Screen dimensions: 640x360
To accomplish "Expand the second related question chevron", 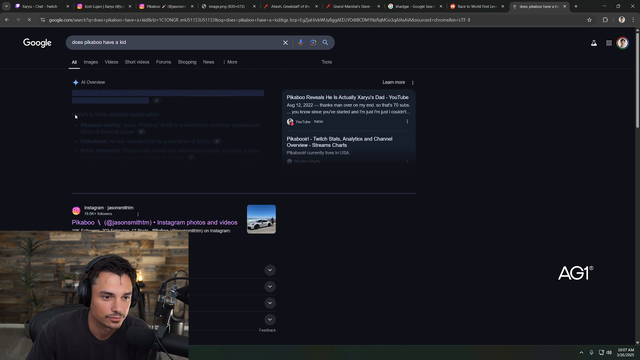I will click(270, 287).
